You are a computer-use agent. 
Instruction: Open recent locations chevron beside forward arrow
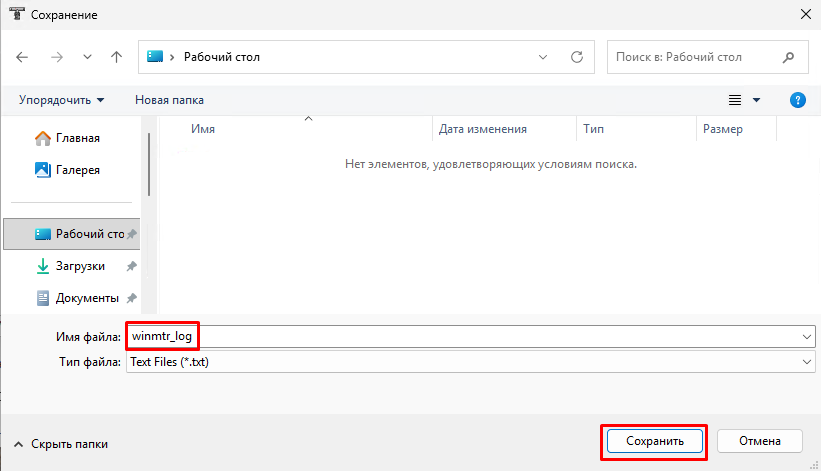coord(87,57)
